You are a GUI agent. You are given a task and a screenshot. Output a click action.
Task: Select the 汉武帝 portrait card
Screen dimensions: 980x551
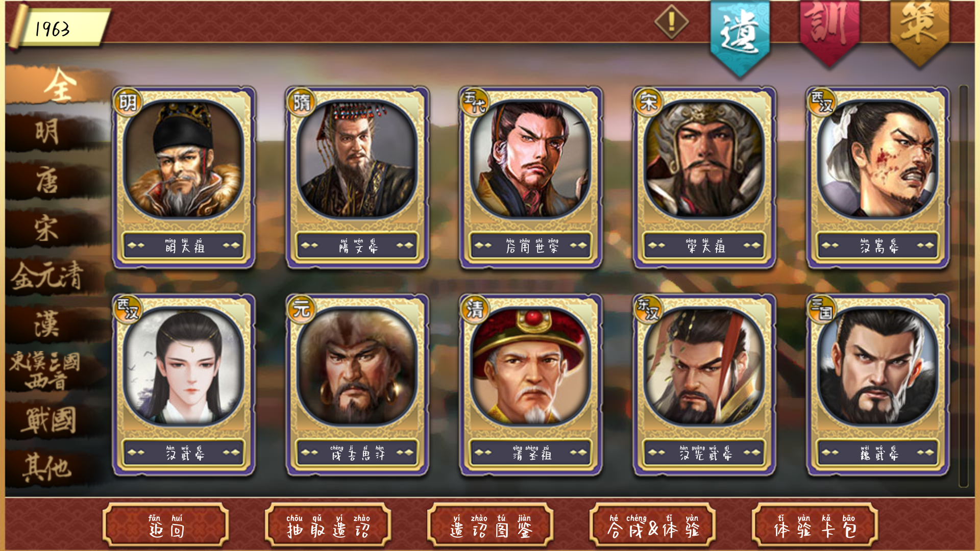tap(184, 385)
